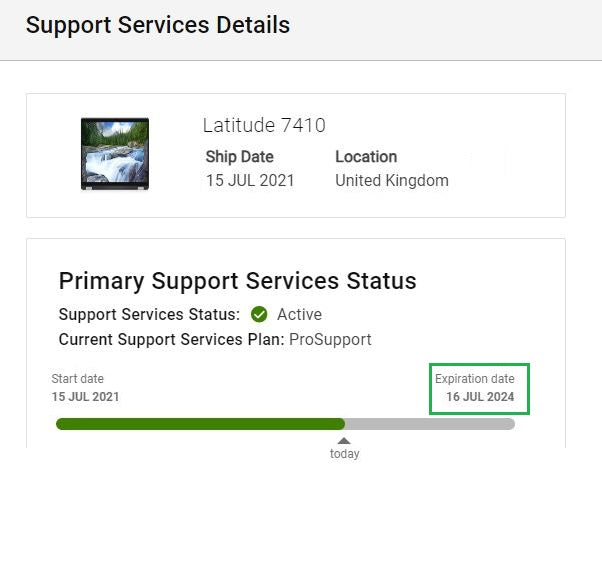The image size is (602, 582).
Task: Click the today label below the marker
Action: [344, 454]
